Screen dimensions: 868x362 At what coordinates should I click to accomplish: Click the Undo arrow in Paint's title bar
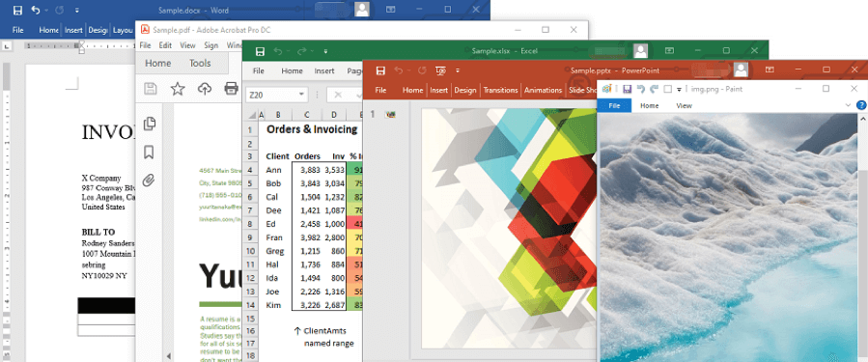click(641, 89)
